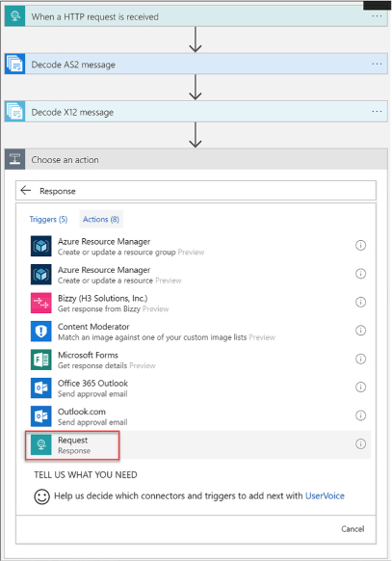Viewport: 392px width, 561px height.
Task: Click the Response search field
Action: (196, 190)
